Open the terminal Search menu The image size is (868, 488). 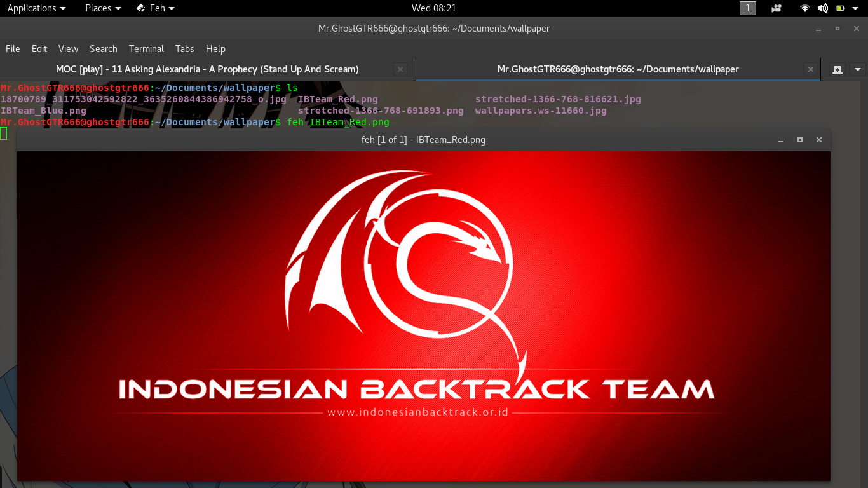[x=104, y=49]
